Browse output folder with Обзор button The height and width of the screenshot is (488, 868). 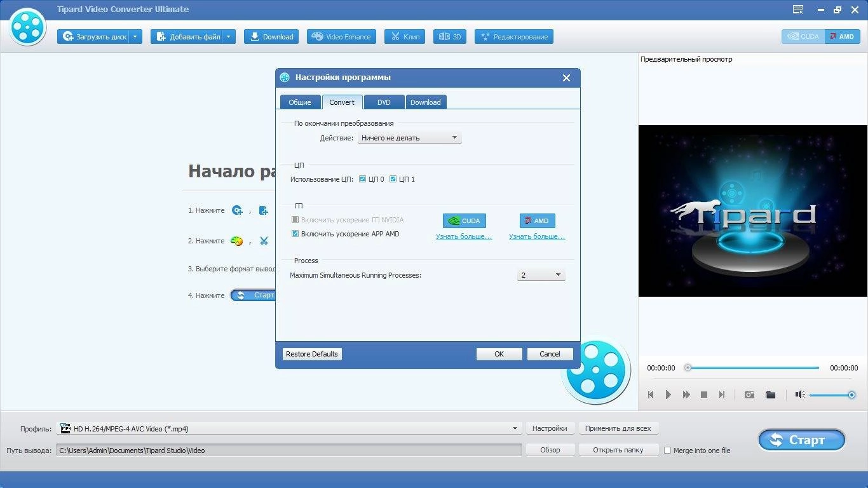point(550,450)
